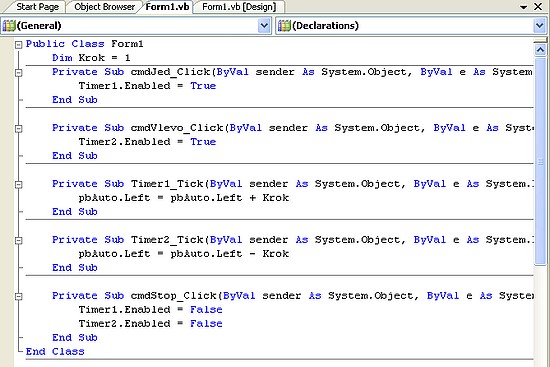Click the cmdVlevo_Click procedure name
550x367 pixels.
pos(177,128)
